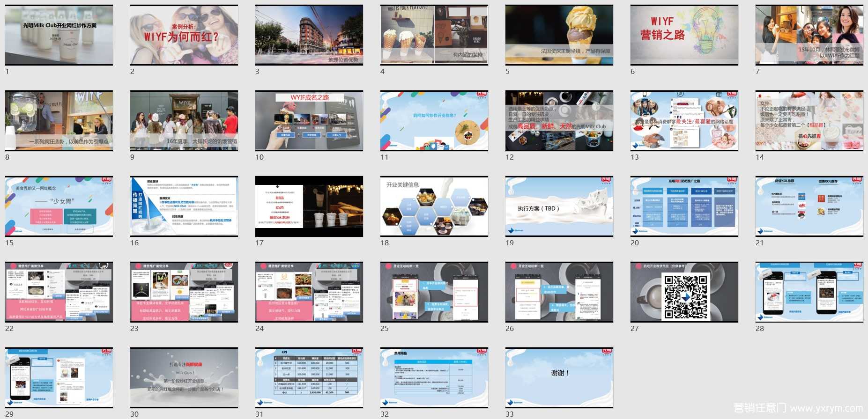Select slide 27 showing the QR code
868x419 pixels.
[x=684, y=292]
